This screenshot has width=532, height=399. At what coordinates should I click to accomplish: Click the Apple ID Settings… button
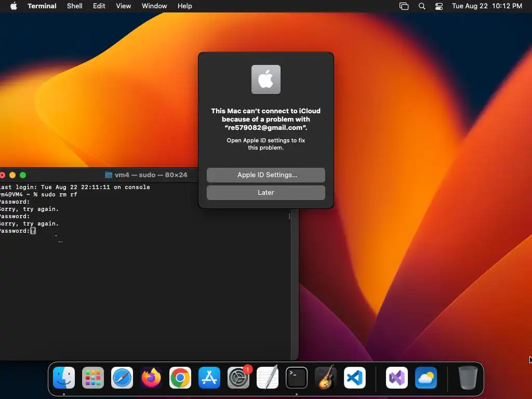click(x=266, y=175)
